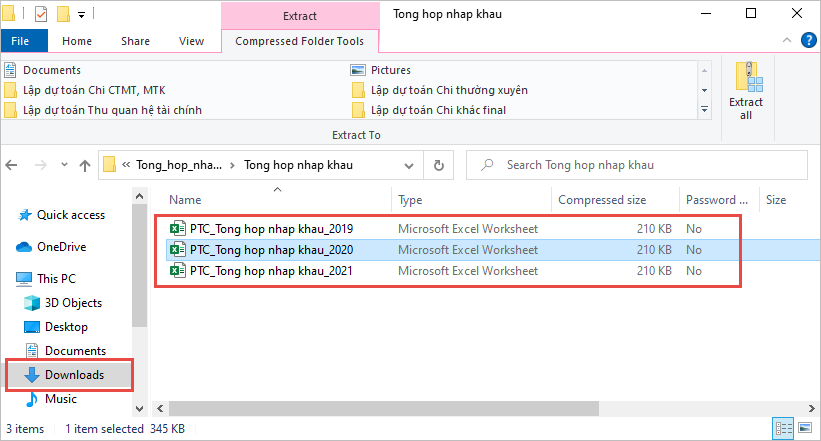Collapse the ribbon using the chevron
Viewport: 821px width, 441px height.
(x=785, y=41)
